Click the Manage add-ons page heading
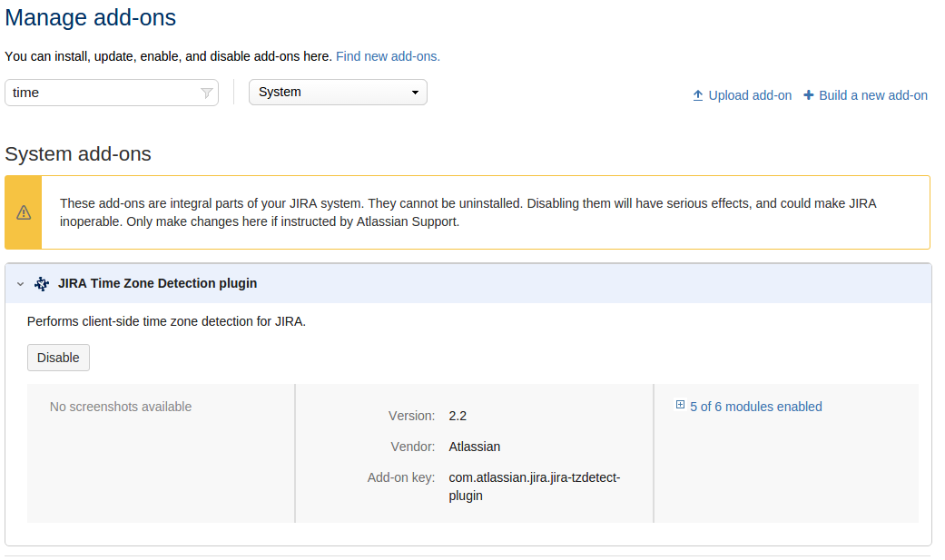Image resolution: width=945 pixels, height=560 pixels. click(91, 17)
